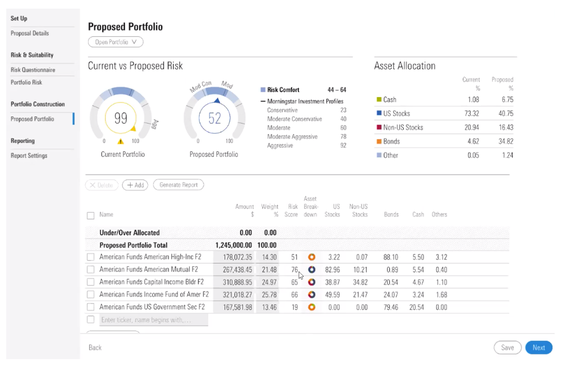Edit the 310,888.95 amount cell
Screen dimensions: 565x365
pos(233,282)
